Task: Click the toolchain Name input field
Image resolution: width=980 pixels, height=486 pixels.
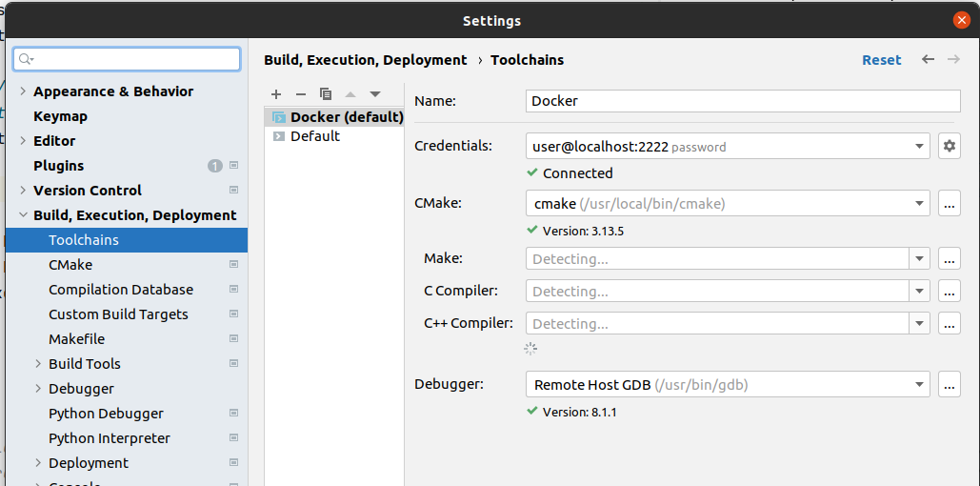Action: tap(743, 101)
